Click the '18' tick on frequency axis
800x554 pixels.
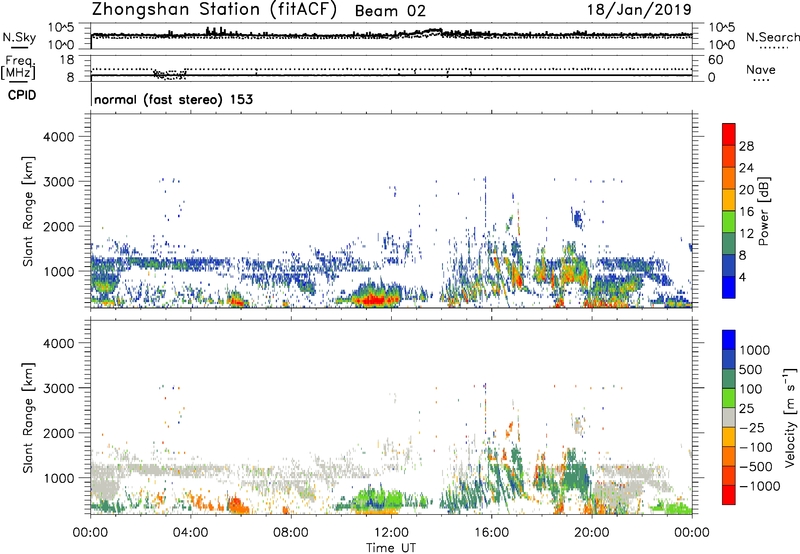[x=67, y=60]
